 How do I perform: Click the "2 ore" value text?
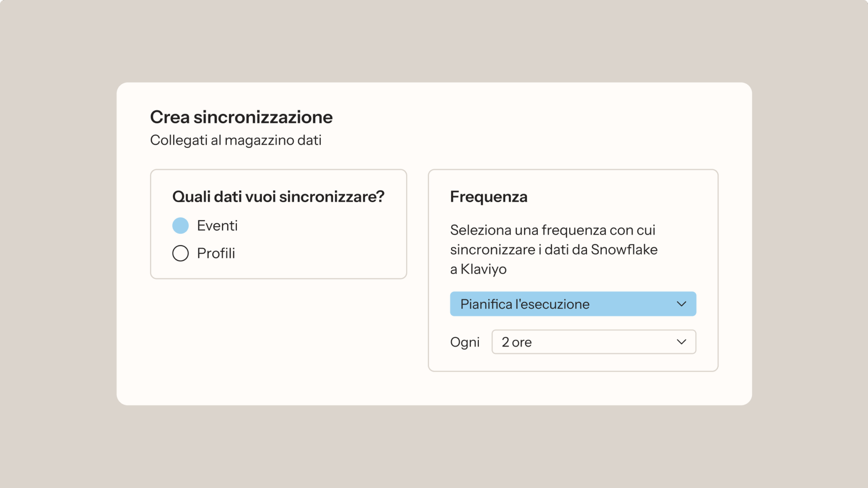coord(517,342)
